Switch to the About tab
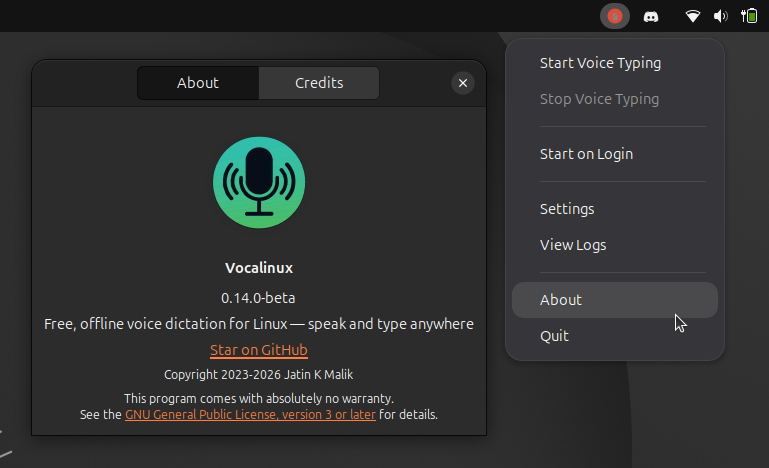The height and width of the screenshot is (468, 769). click(x=198, y=83)
